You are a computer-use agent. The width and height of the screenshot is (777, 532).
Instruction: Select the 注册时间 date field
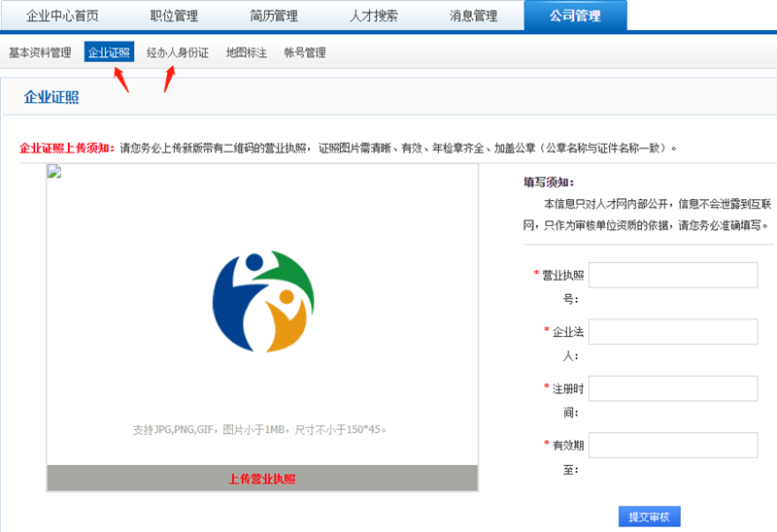[672, 388]
